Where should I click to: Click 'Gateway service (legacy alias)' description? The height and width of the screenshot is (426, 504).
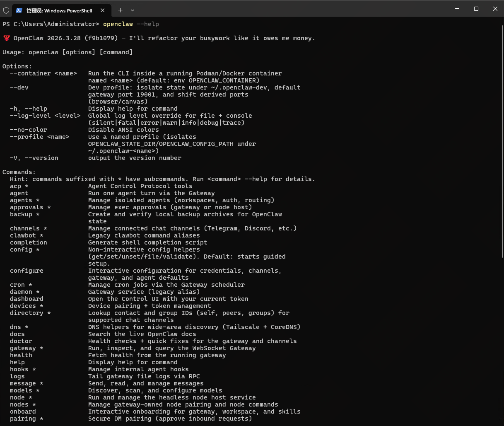144,292
